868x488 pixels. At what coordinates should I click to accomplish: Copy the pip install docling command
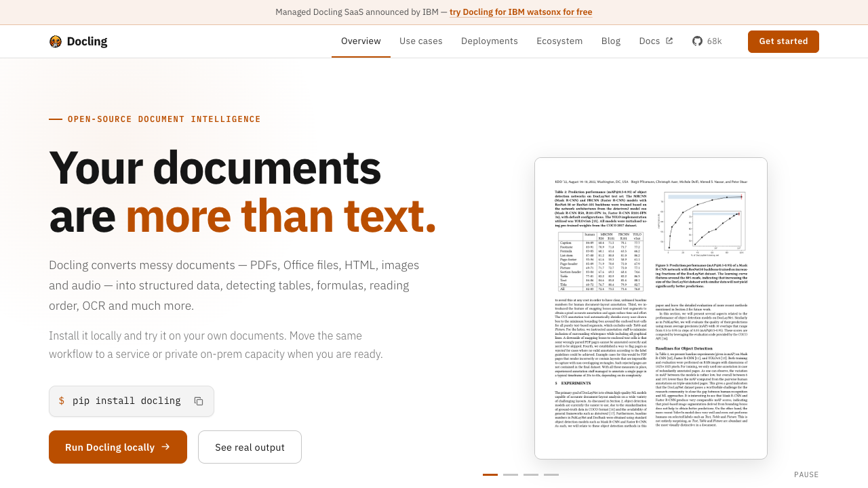pos(199,401)
